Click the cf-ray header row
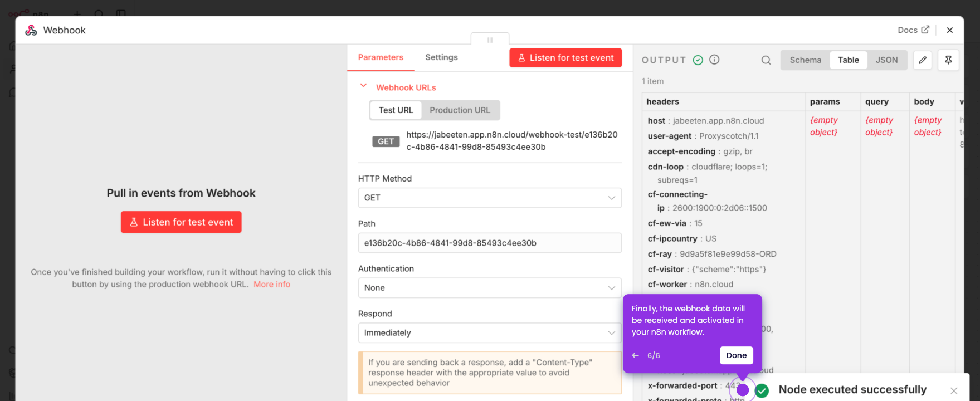The width and height of the screenshot is (980, 401). coord(712,254)
